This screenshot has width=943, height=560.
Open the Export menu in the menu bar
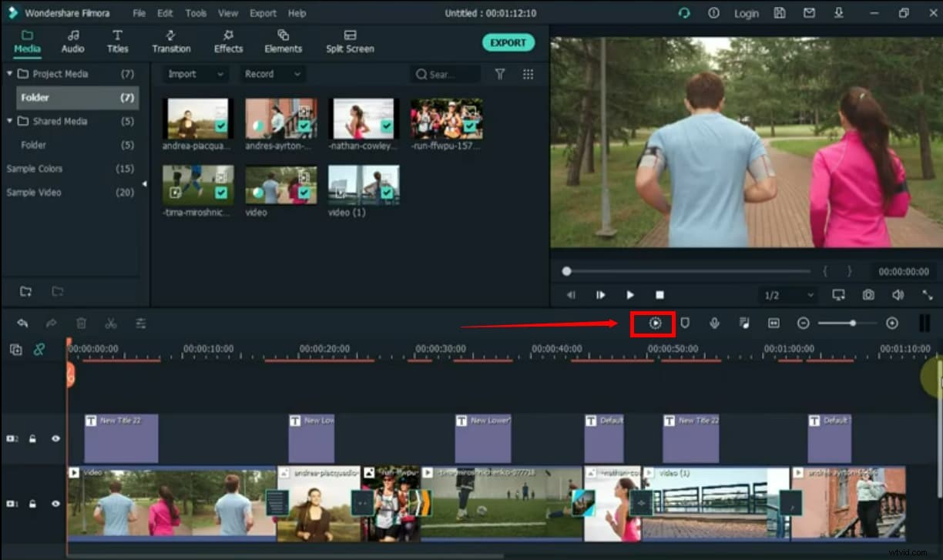pyautogui.click(x=263, y=12)
